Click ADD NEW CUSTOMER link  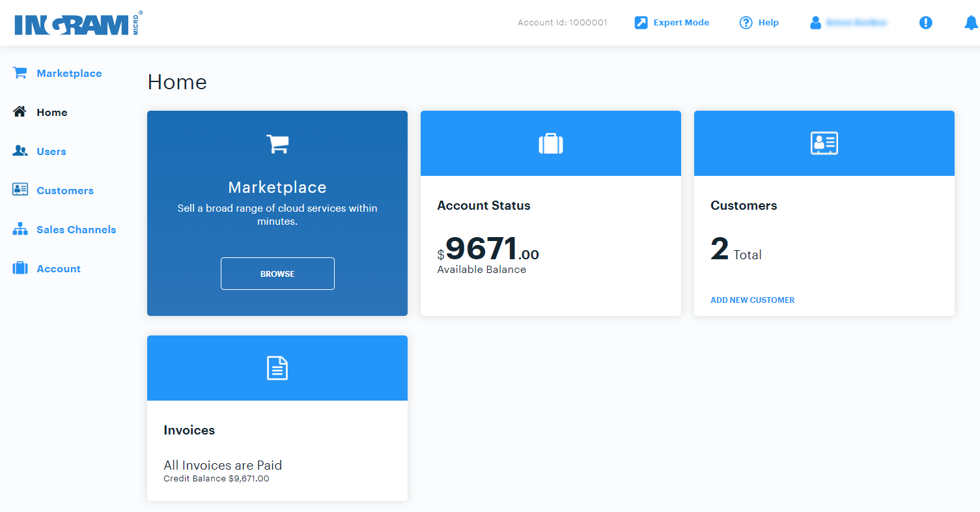(x=753, y=300)
